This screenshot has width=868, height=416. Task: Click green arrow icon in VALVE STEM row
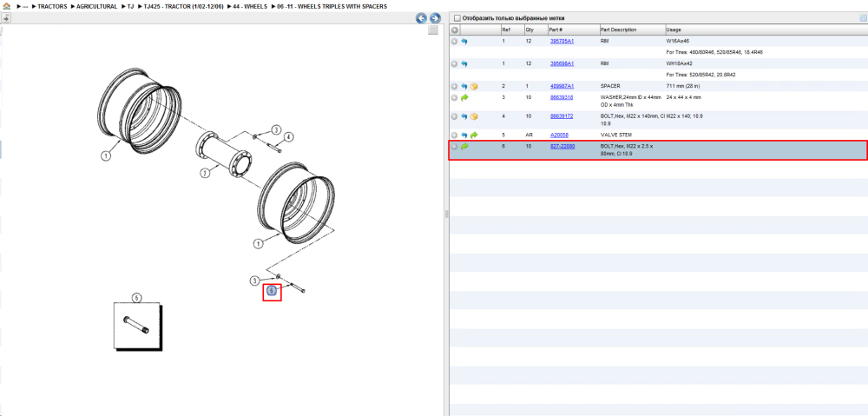pos(474,135)
